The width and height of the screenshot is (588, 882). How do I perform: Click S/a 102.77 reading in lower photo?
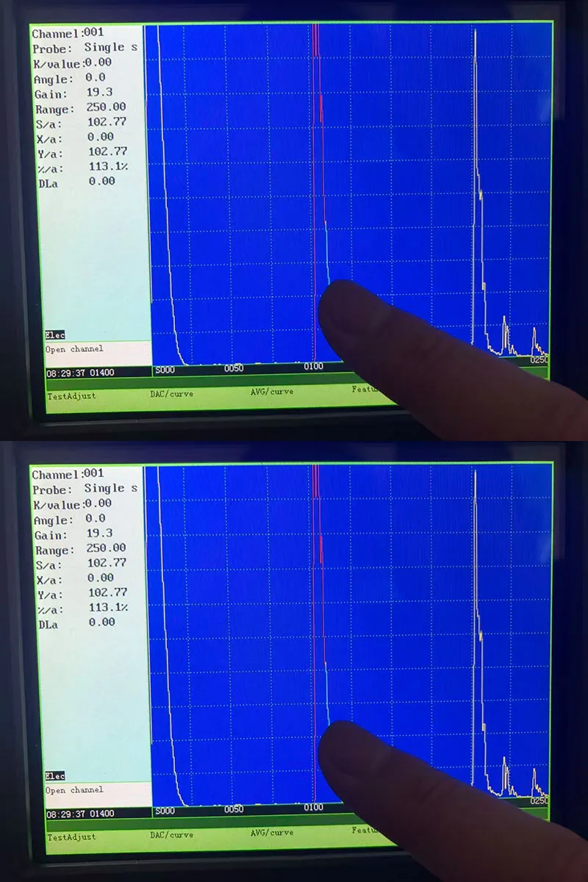[82, 564]
